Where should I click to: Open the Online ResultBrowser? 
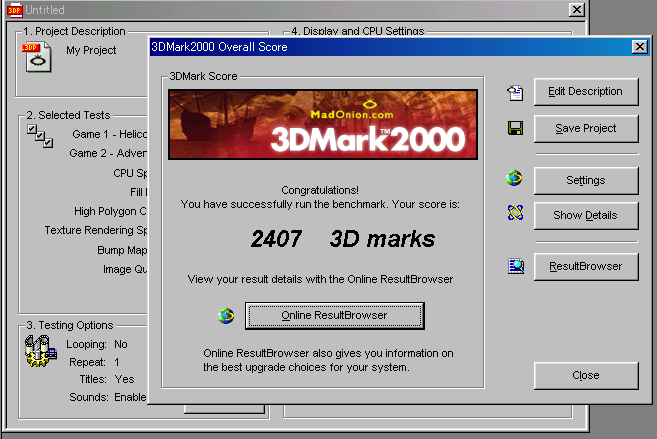(334, 315)
